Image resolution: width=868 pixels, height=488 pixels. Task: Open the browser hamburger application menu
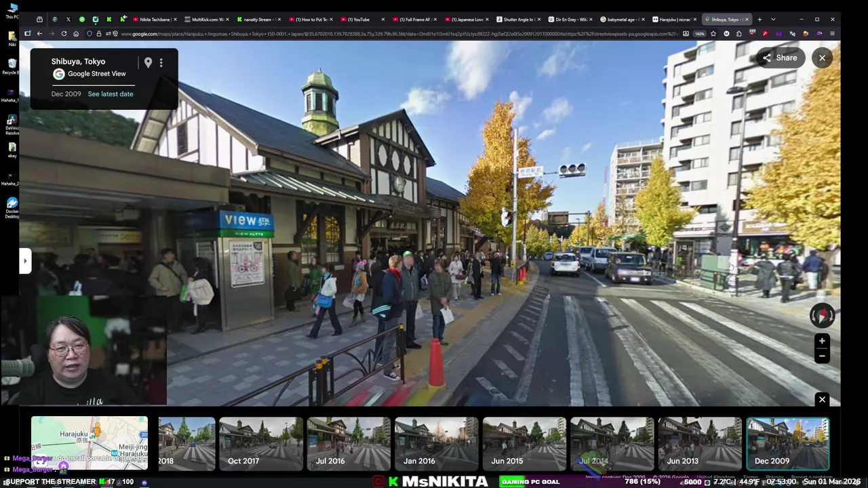(x=832, y=33)
